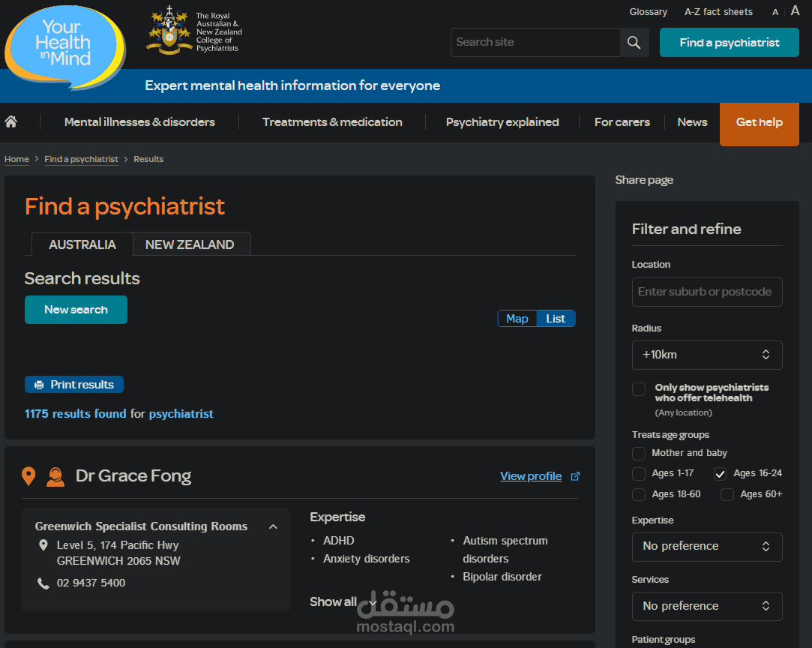
Task: Expand Show all expertise list
Action: click(x=343, y=602)
